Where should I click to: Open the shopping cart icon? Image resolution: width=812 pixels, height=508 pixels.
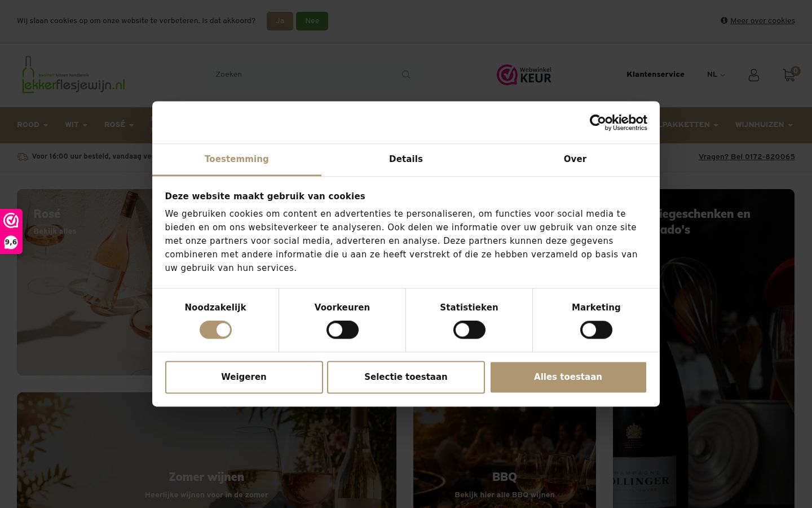789,75
